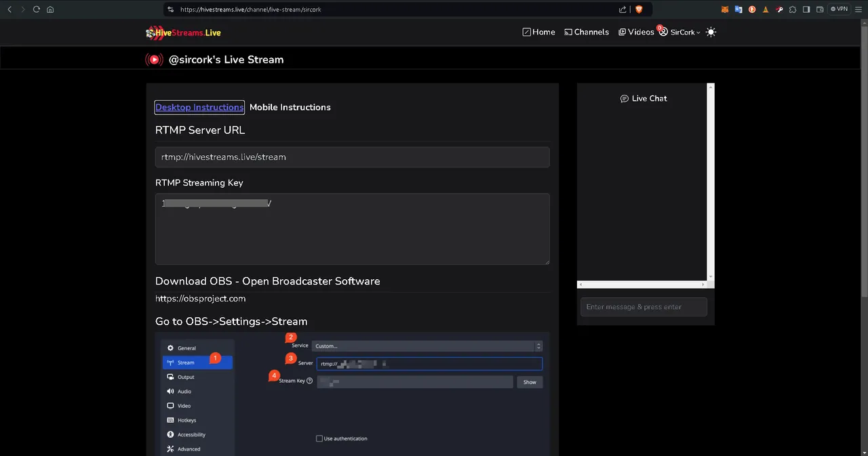Open the obsproject.com link
The image size is (868, 456).
click(200, 298)
